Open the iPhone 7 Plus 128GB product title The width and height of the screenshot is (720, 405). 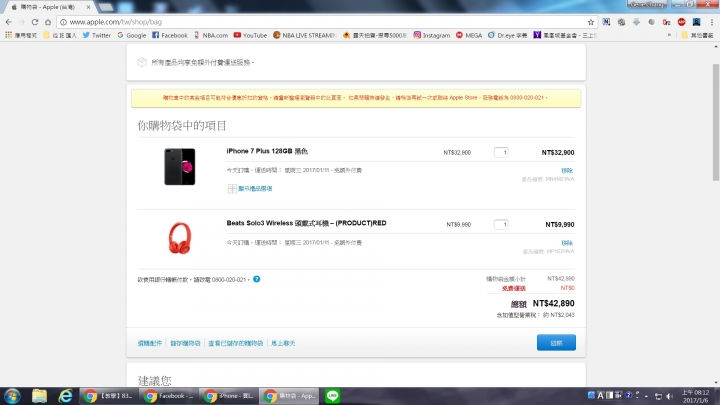coord(267,151)
